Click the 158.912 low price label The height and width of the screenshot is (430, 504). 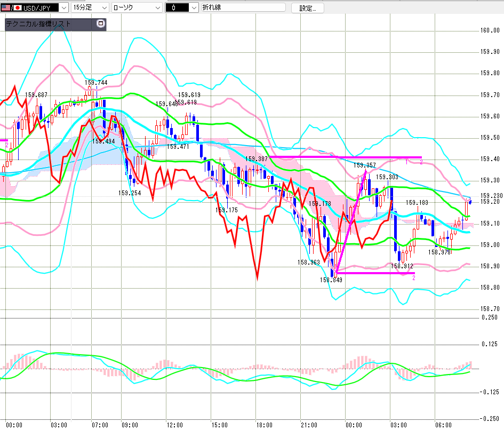point(402,266)
